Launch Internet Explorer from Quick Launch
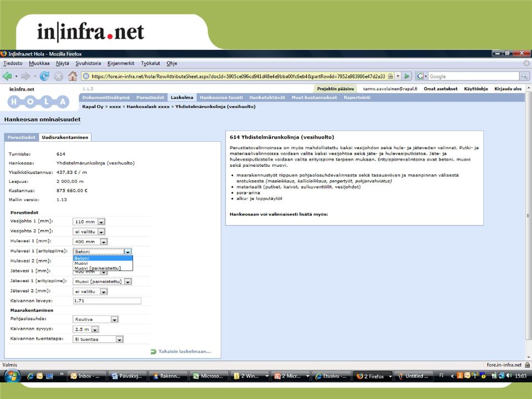Viewport: 532px width, 399px height. 30,376
